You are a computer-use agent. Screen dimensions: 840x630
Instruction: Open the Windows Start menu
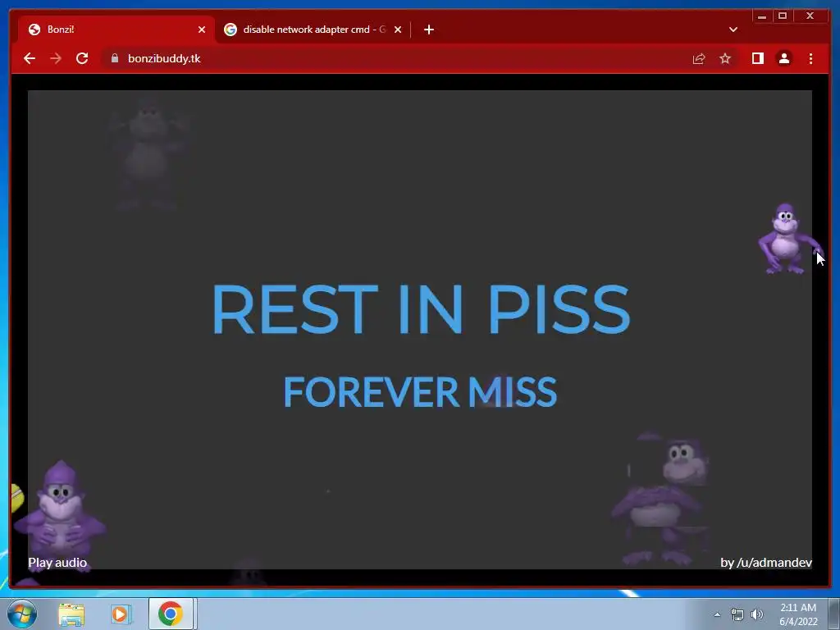tap(22, 614)
